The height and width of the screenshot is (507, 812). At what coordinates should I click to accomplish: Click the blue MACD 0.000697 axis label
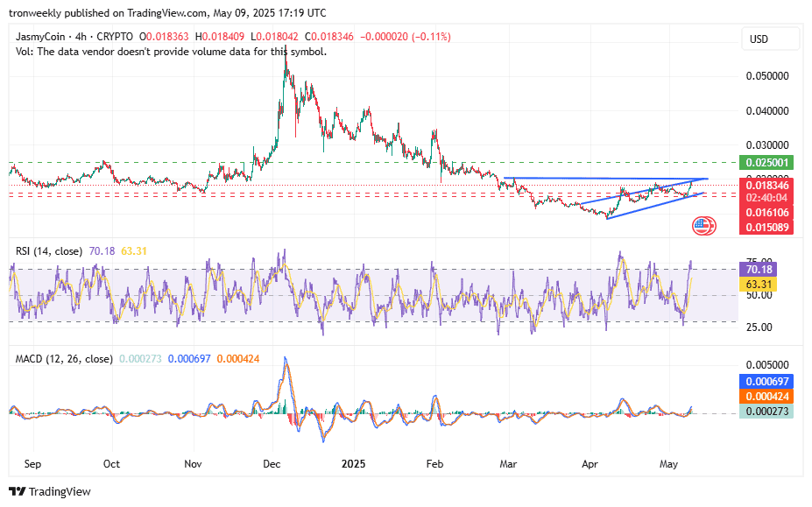[x=766, y=382]
